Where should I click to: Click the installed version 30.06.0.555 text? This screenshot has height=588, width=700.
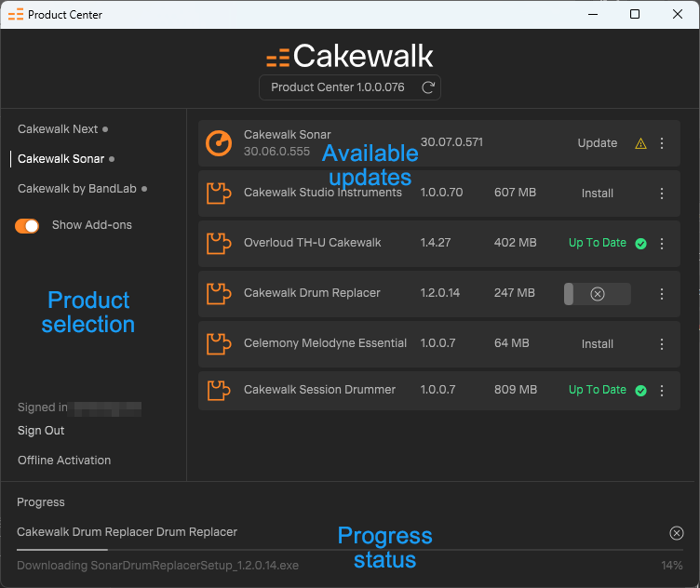click(276, 152)
